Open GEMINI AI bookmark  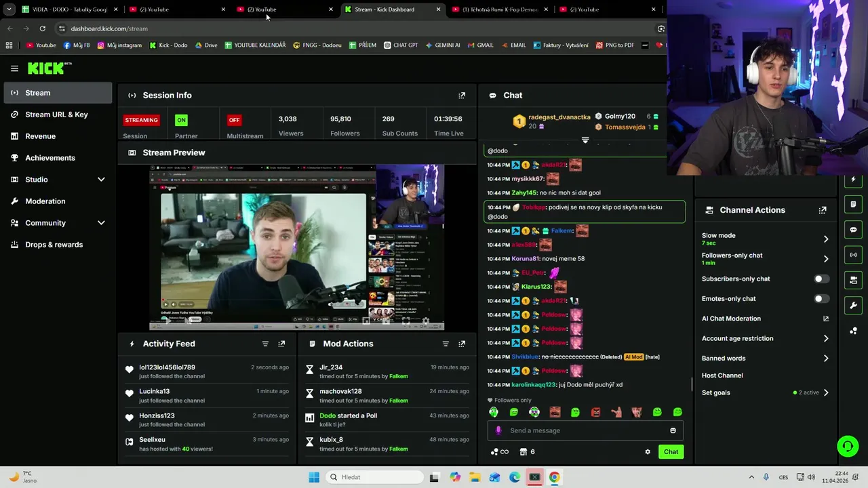(x=443, y=45)
